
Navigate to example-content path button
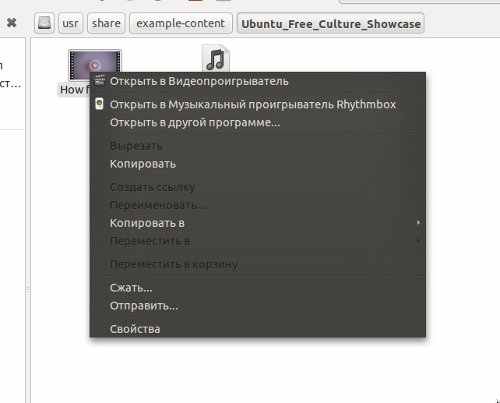[181, 23]
